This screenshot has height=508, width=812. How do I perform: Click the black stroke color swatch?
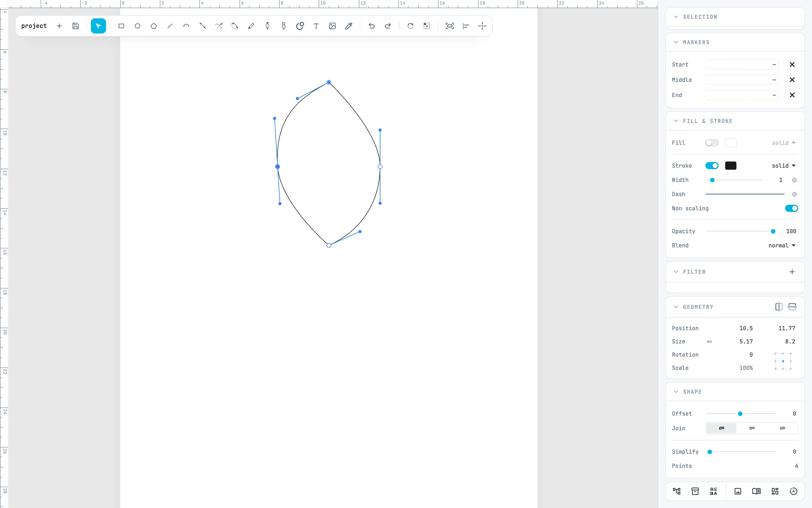click(x=731, y=166)
